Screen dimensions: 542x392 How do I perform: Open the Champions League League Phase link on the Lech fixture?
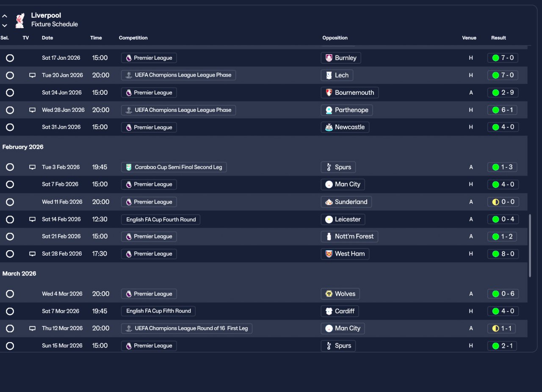(179, 75)
